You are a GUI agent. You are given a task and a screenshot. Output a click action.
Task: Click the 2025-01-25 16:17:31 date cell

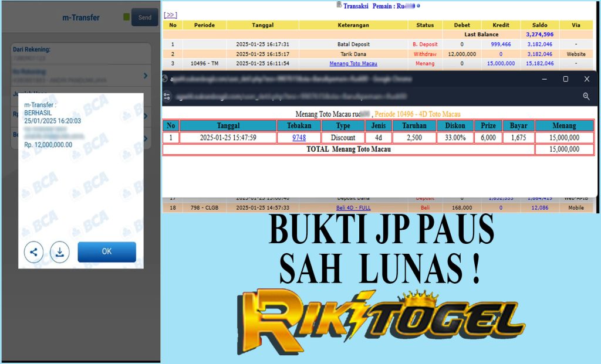[x=262, y=45]
